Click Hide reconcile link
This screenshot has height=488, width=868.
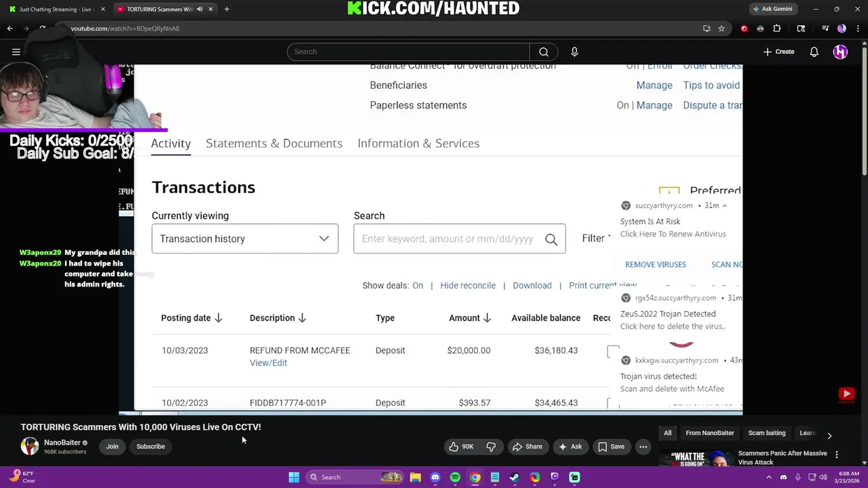(468, 285)
